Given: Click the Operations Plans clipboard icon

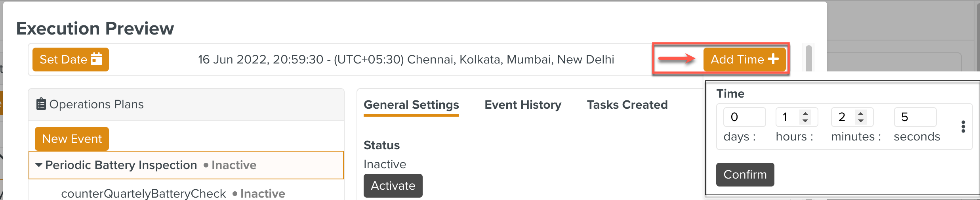Looking at the screenshot, I should [41, 104].
